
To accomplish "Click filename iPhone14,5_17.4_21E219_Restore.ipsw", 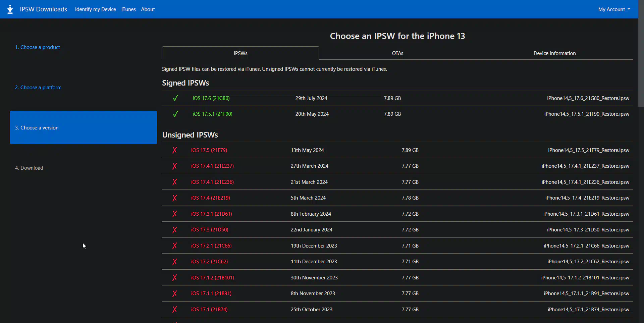I will click(587, 198).
